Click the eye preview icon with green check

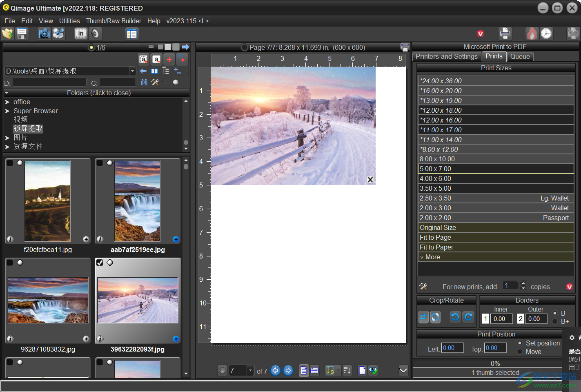tap(373, 370)
